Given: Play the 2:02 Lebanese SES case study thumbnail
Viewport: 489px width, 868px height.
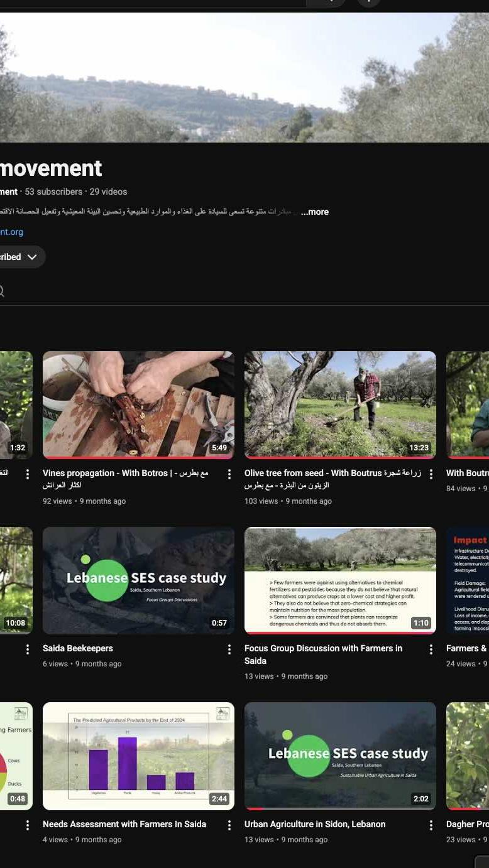Looking at the screenshot, I should [x=340, y=756].
